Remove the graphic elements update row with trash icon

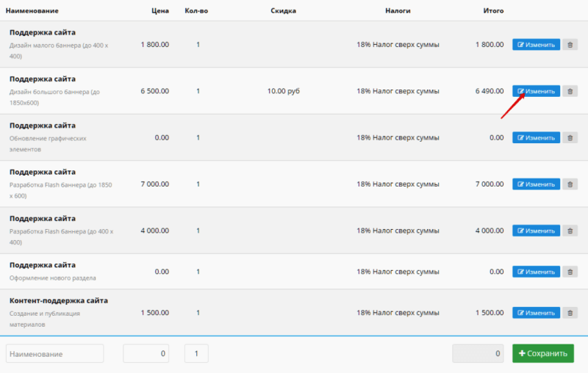point(570,138)
